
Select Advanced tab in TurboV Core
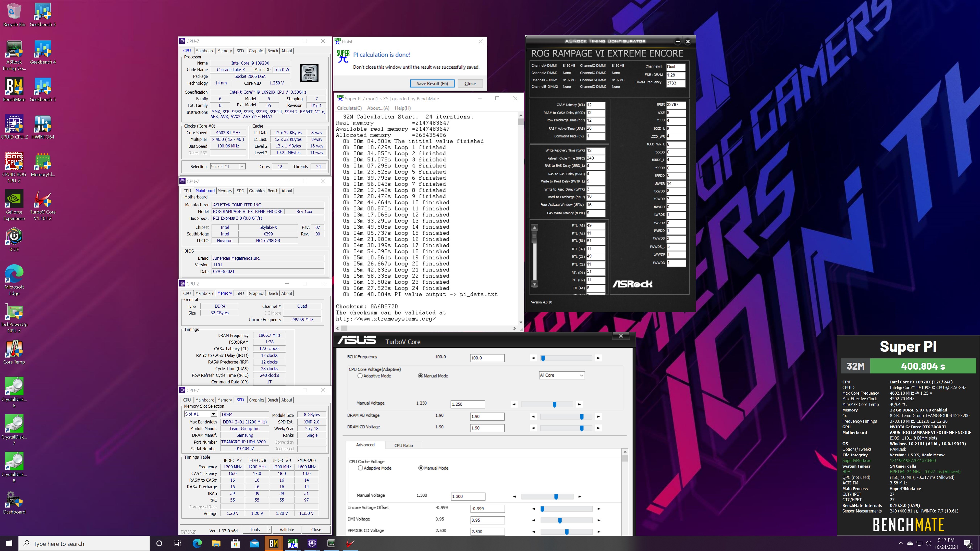[x=365, y=445]
